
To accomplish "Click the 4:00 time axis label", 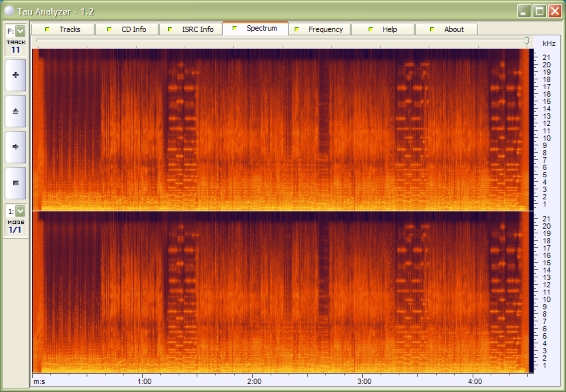I will pos(475,381).
